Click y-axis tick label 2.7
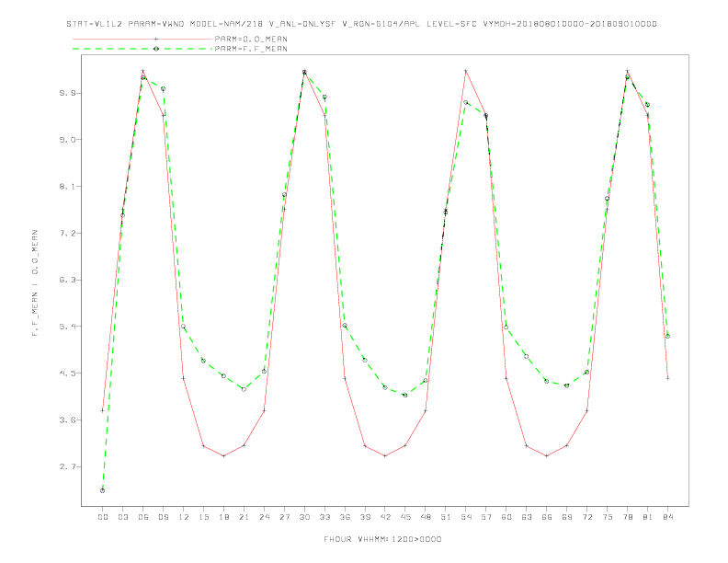 pos(67,466)
